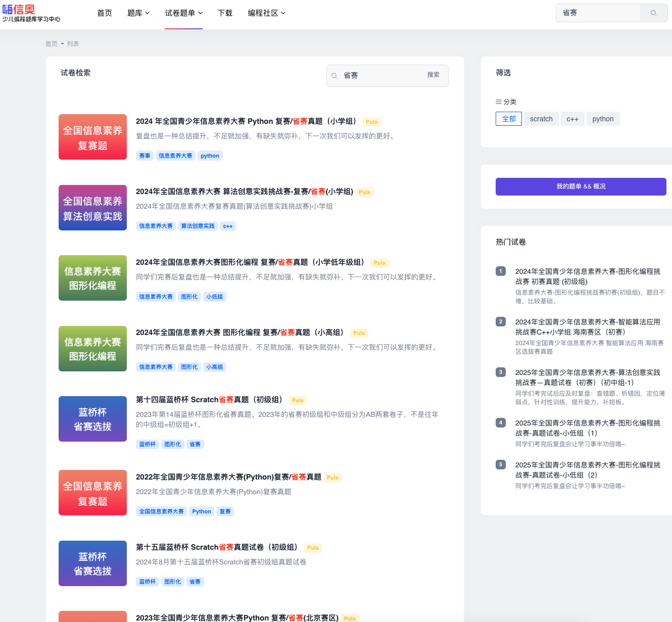The width and height of the screenshot is (672, 622).
Task: Select the 全部 category filter
Action: [x=509, y=119]
